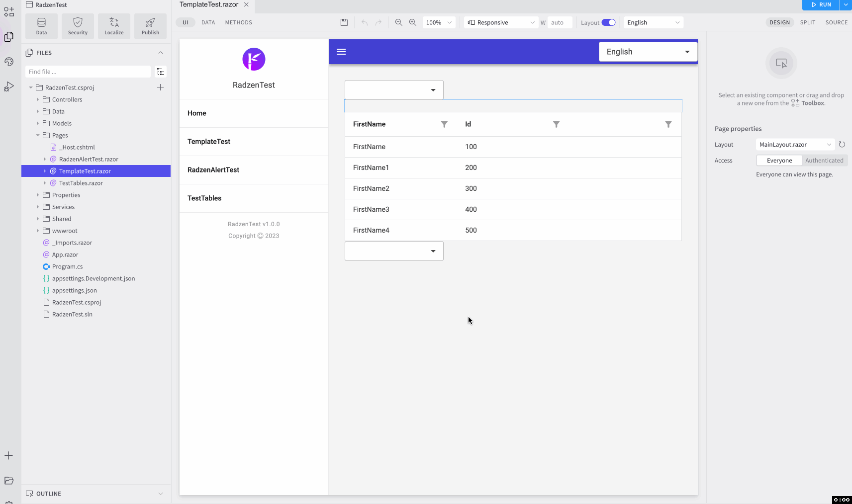Viewport: 852px width, 504px height.
Task: Open the Data source manager
Action: click(x=41, y=26)
